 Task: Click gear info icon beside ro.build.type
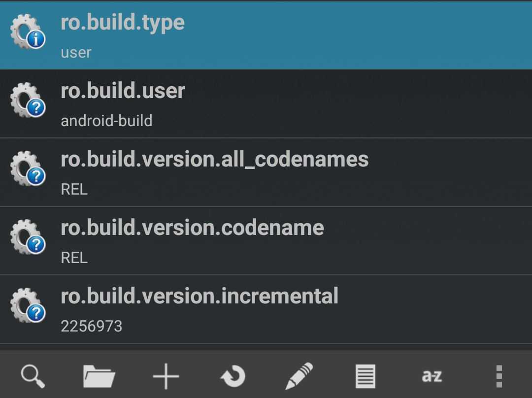coord(28,33)
